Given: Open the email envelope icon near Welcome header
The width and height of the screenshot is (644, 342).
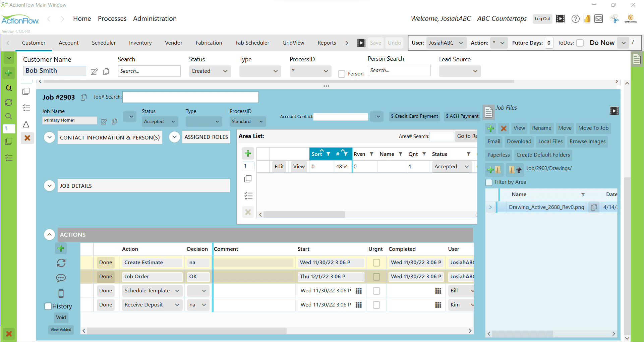Looking at the screenshot, I should (598, 19).
